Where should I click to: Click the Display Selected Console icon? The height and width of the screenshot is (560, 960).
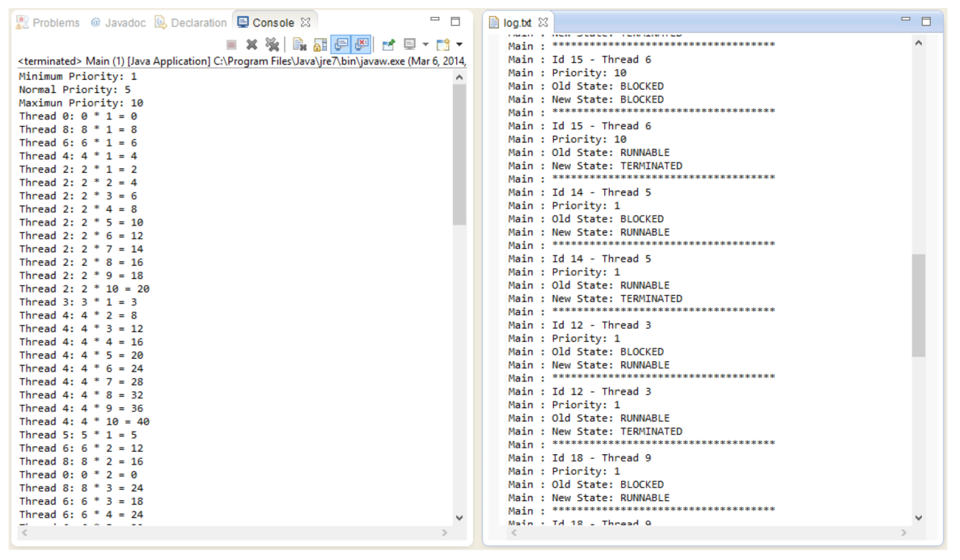(409, 44)
